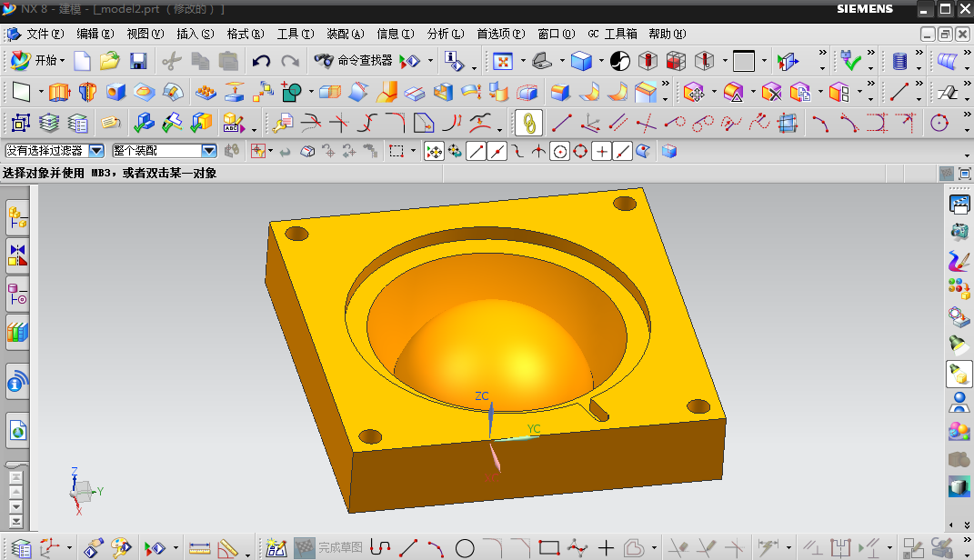This screenshot has height=560, width=974.
Task: Open the GC 工具箱 toolbox menu
Action: click(612, 35)
